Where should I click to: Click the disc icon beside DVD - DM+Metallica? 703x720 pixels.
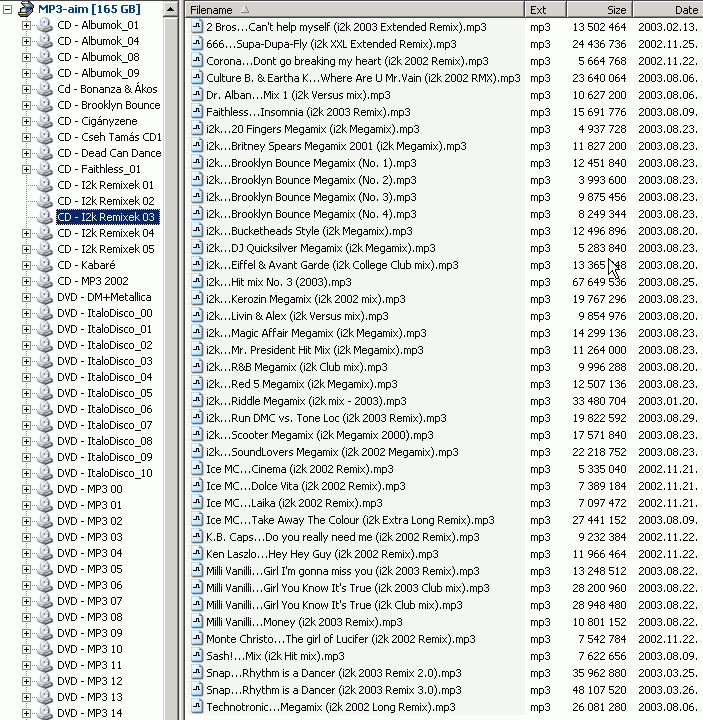click(x=44, y=297)
